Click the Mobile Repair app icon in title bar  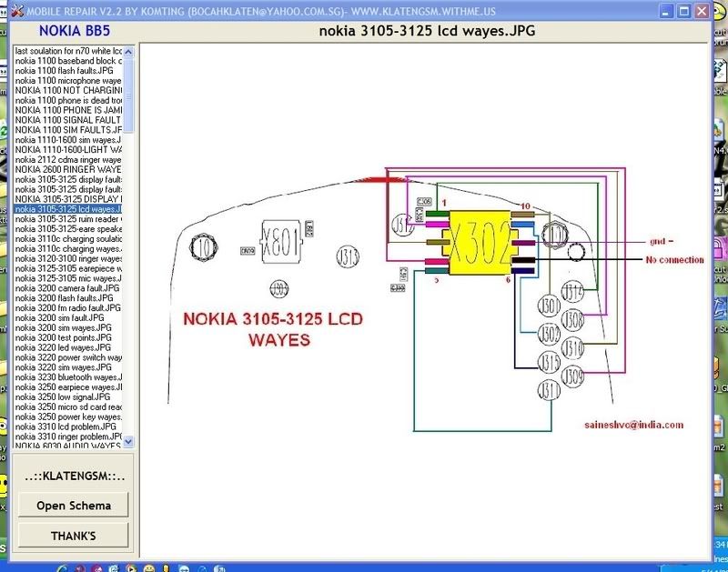pos(16,11)
